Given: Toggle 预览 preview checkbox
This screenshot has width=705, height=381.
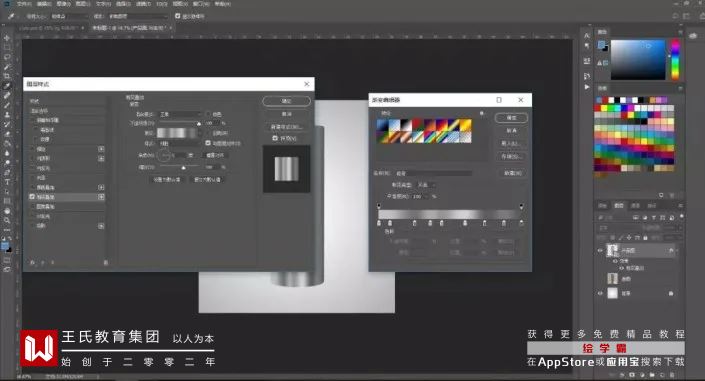Looking at the screenshot, I should pos(275,138).
